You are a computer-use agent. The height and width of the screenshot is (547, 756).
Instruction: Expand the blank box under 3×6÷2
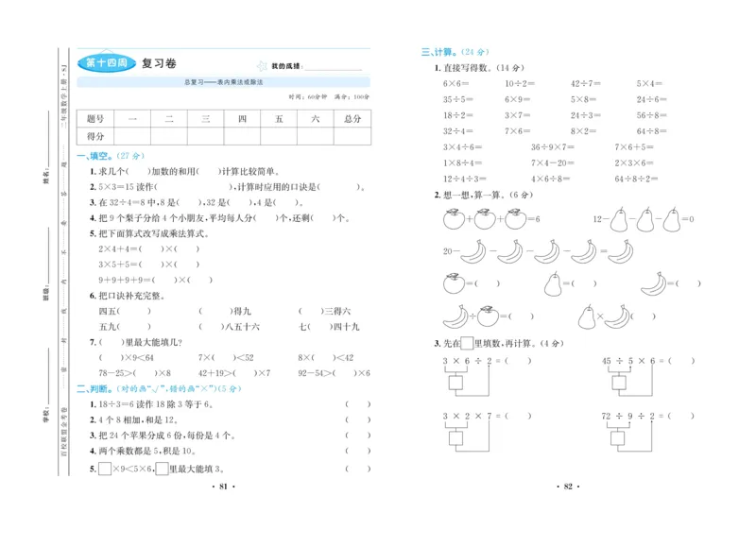point(455,383)
